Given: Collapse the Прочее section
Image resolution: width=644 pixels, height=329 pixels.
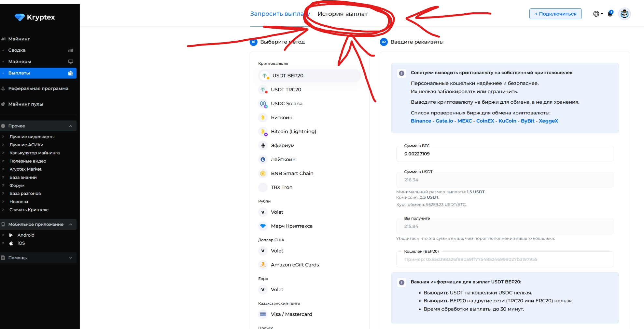Looking at the screenshot, I should pyautogui.click(x=38, y=126).
